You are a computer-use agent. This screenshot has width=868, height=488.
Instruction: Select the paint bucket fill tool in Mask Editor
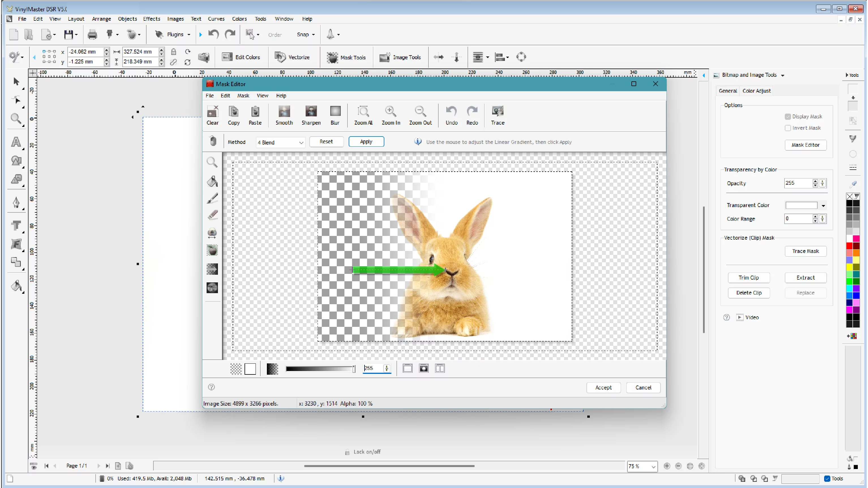212,181
